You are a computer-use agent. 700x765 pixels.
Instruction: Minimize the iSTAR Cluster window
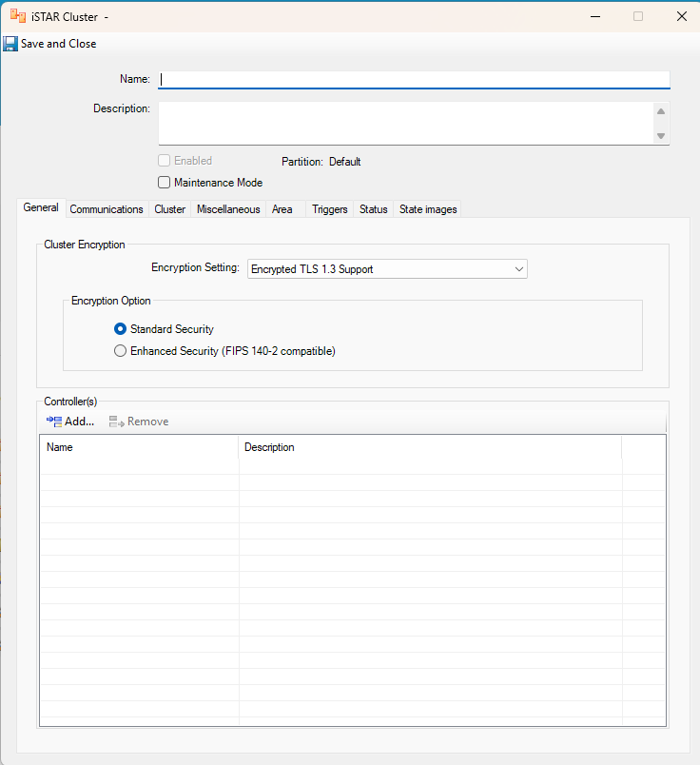(x=595, y=16)
